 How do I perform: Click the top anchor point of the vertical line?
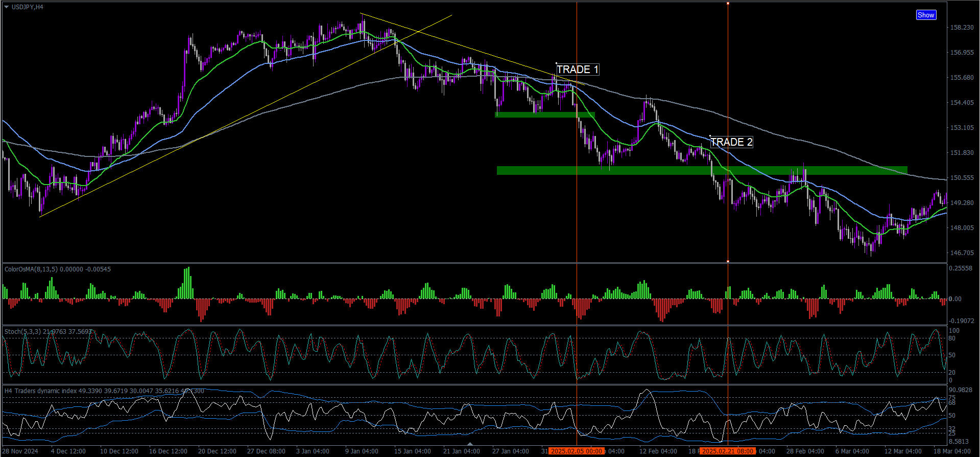(728, 4)
